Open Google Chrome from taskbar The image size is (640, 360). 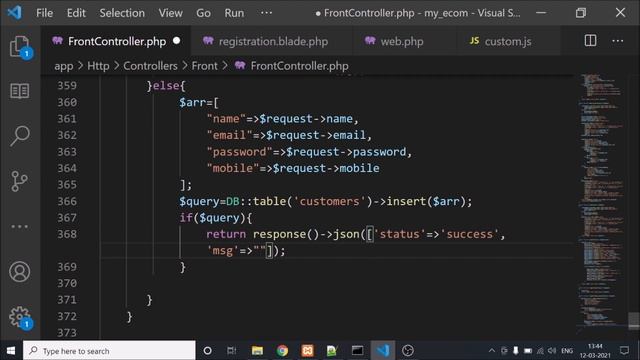point(282,351)
